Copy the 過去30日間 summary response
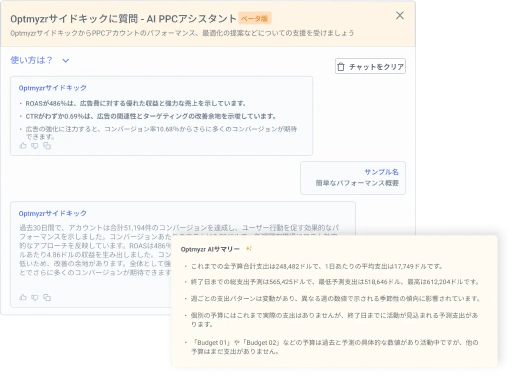Screen dimensions: 512x388 pos(47,297)
